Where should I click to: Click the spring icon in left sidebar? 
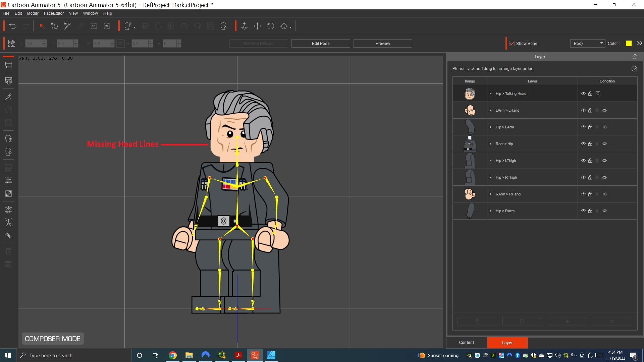pos(9,236)
